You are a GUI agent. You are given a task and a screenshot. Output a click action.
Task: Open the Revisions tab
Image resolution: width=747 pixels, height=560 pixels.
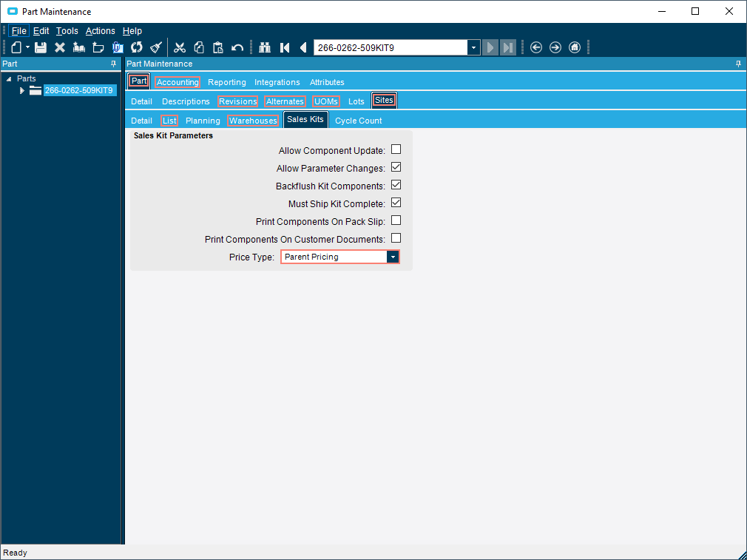coord(237,101)
